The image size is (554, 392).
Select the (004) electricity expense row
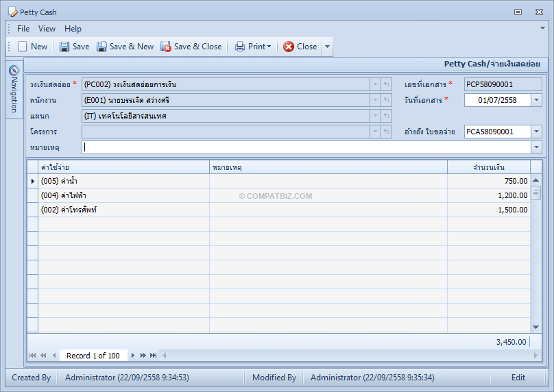(x=278, y=195)
